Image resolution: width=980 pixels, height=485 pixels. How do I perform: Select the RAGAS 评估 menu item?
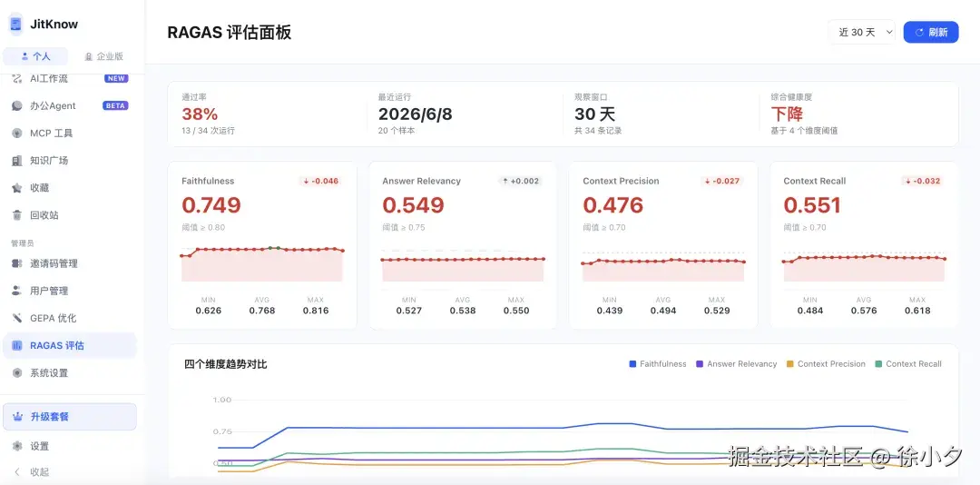(x=70, y=345)
